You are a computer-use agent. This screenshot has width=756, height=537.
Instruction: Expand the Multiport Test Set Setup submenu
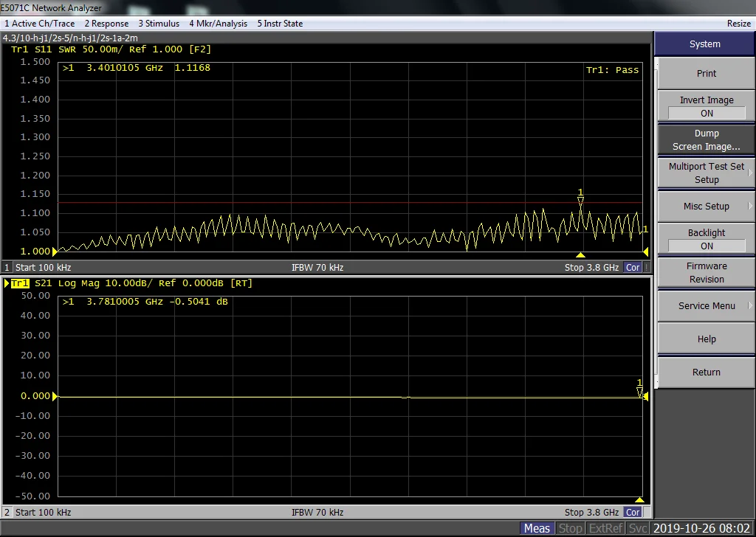(706, 173)
